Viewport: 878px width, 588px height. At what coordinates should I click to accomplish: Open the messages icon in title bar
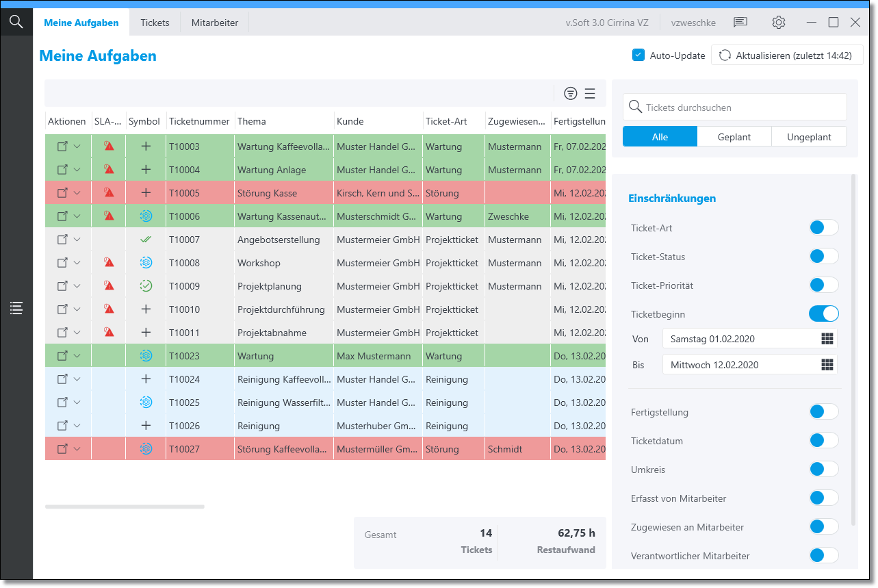point(740,23)
